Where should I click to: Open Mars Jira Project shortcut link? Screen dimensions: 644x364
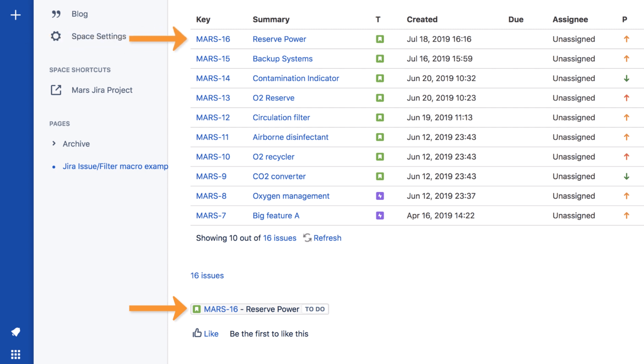[101, 90]
